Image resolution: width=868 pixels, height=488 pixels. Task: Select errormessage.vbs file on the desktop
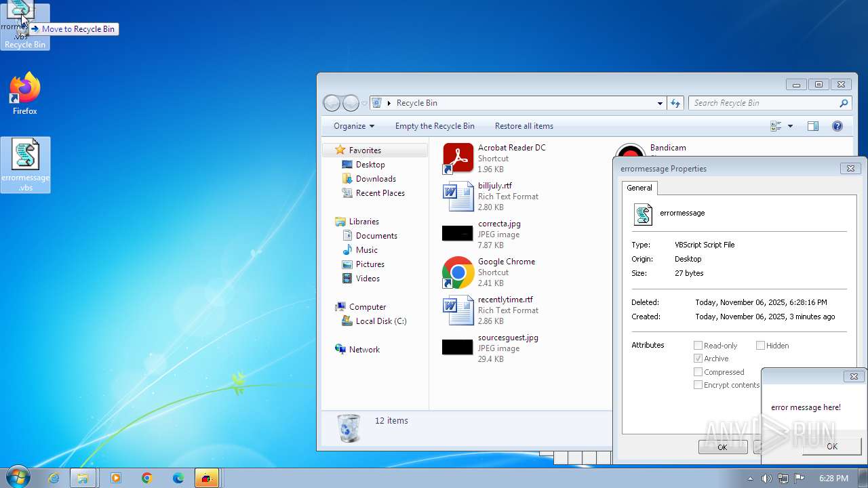pyautogui.click(x=25, y=165)
